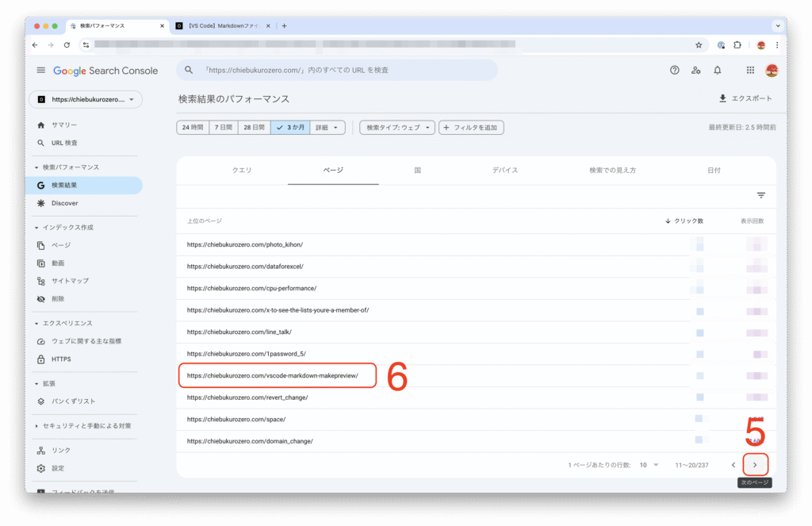Viewport: 812px width, 526px height.
Task: Collapse the 検索パフォーマンス sidebar section
Action: 67,167
